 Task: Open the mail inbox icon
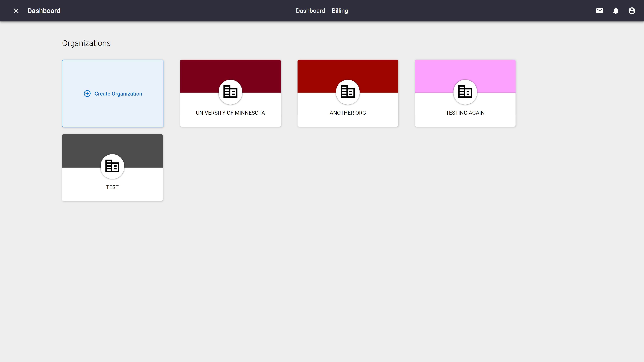(600, 11)
